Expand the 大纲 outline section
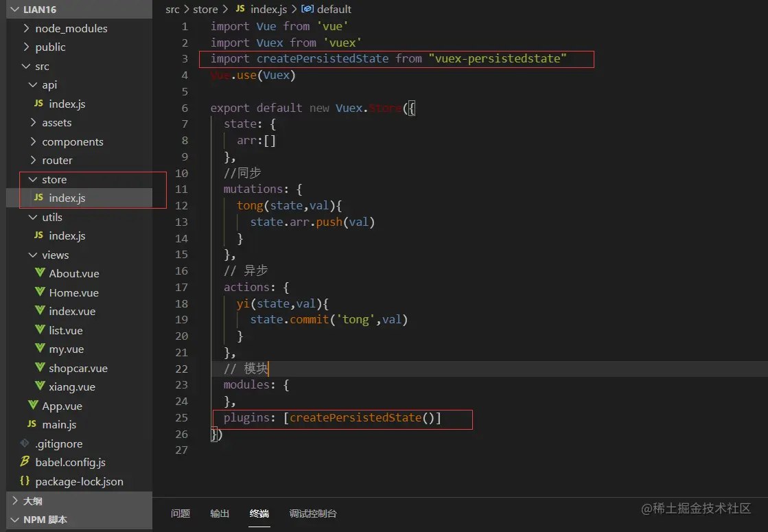768x532 pixels. point(14,500)
